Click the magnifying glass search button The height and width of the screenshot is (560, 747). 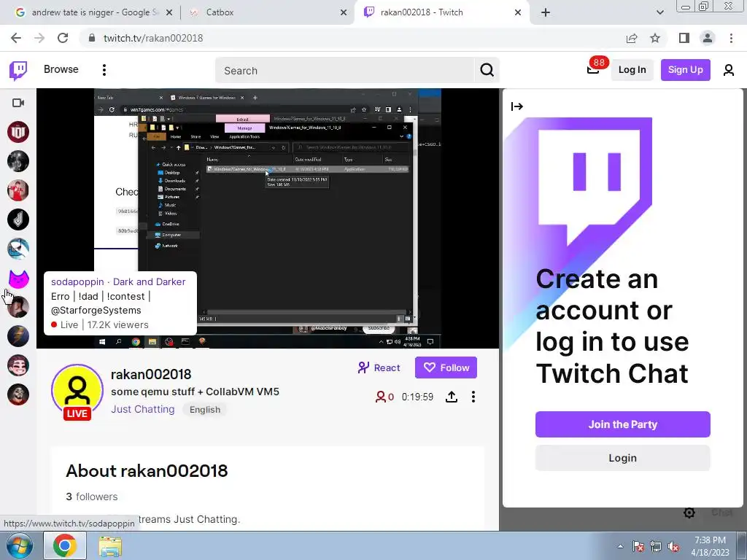pos(487,71)
